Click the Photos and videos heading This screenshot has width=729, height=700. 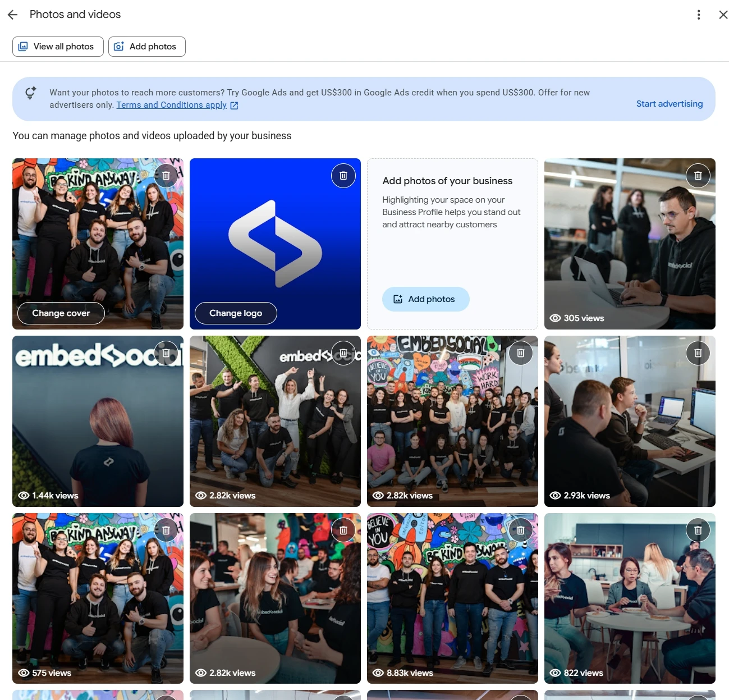click(x=75, y=15)
